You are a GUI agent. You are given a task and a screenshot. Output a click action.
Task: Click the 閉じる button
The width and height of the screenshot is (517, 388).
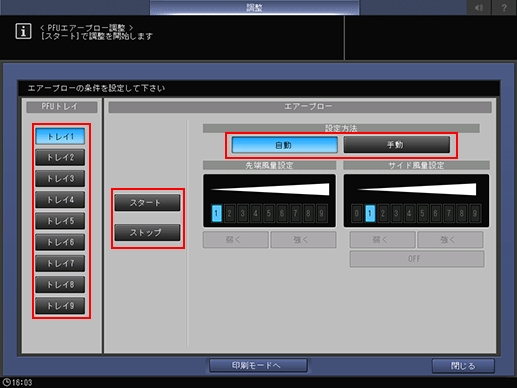tap(463, 366)
